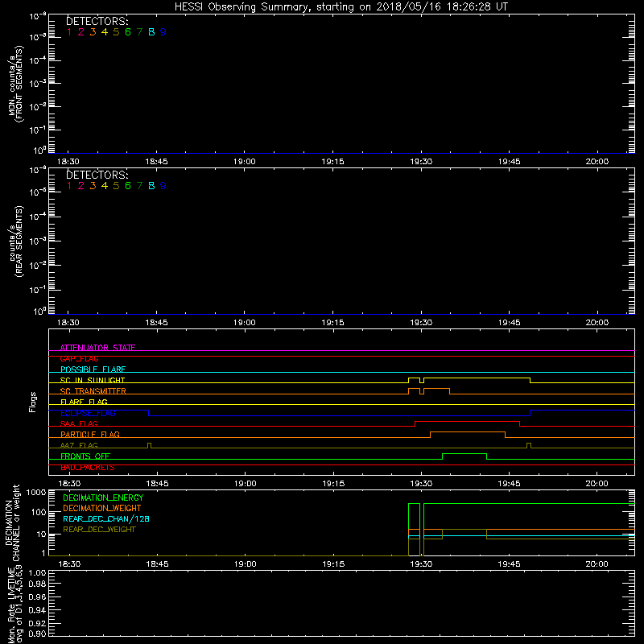Click the 0.94 tick on livetime axis
The height and width of the screenshot is (644, 644).
[36, 610]
